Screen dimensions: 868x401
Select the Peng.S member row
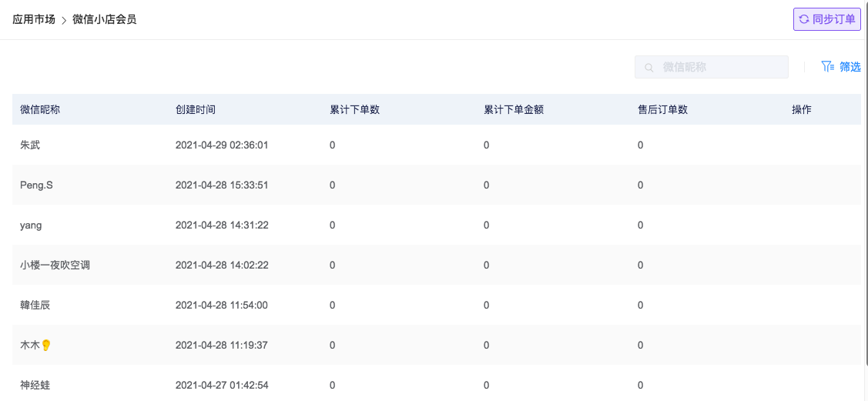[x=436, y=185]
